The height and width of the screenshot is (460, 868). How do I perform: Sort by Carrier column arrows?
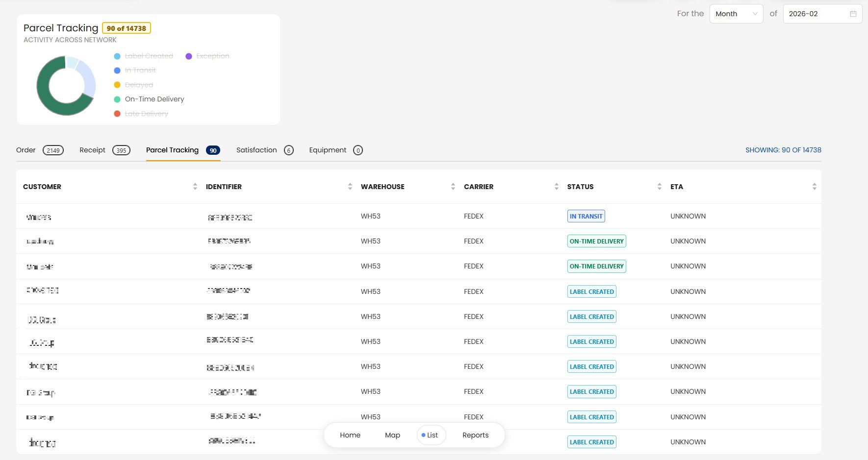[557, 187]
